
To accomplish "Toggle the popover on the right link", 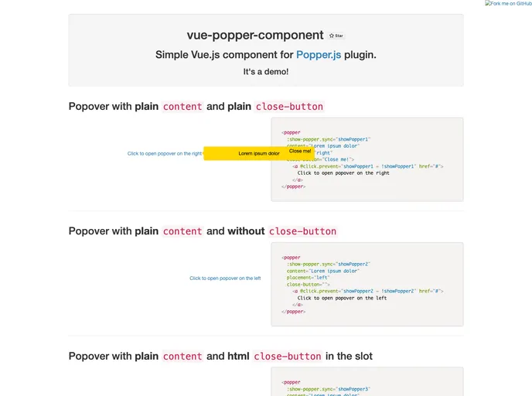I will 165,154.
